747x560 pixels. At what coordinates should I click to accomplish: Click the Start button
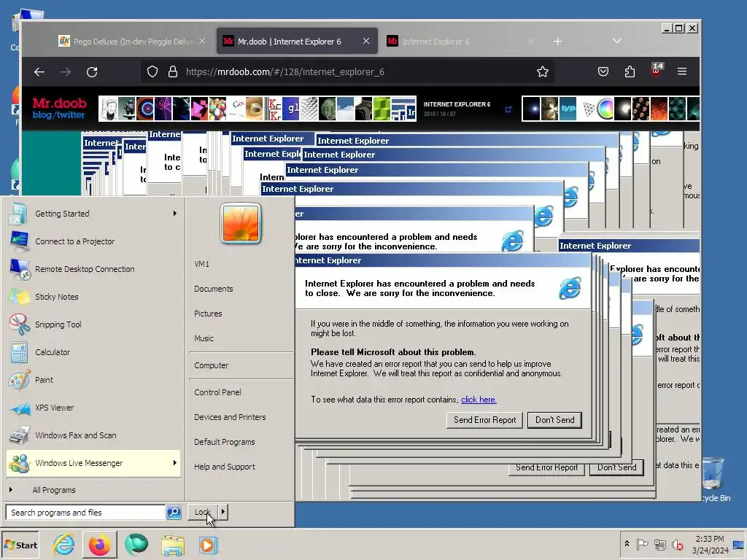point(20,545)
